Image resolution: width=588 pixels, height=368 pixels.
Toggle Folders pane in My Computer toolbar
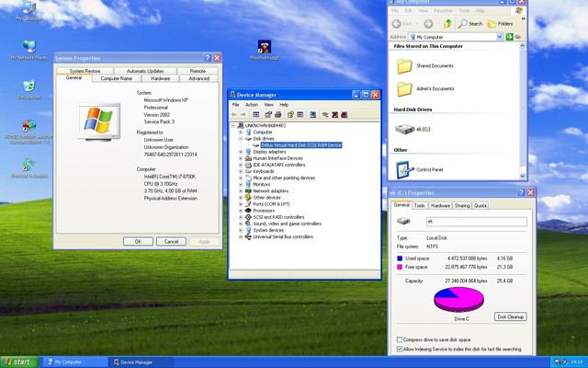[x=500, y=24]
